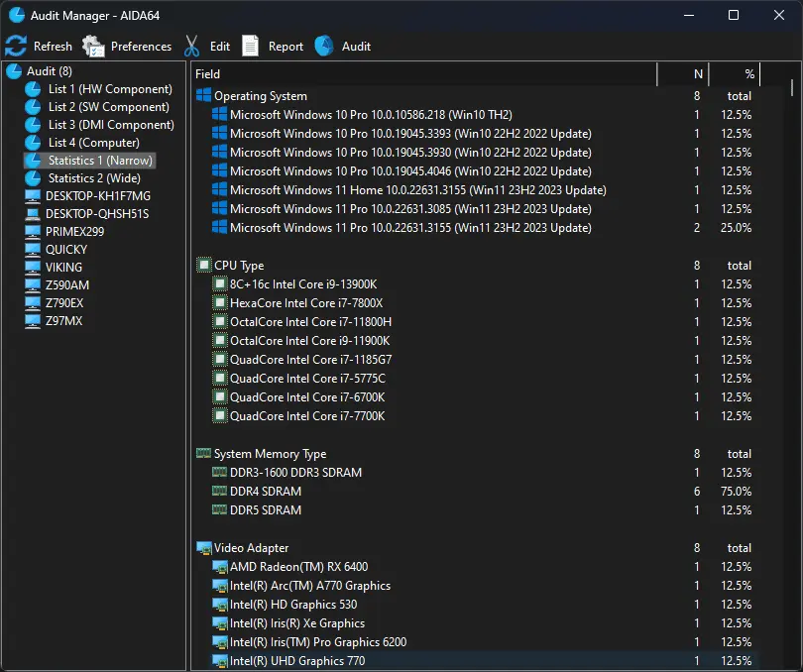The width and height of the screenshot is (803, 672).
Task: Click the Audit toolbar label
Action: tap(356, 47)
